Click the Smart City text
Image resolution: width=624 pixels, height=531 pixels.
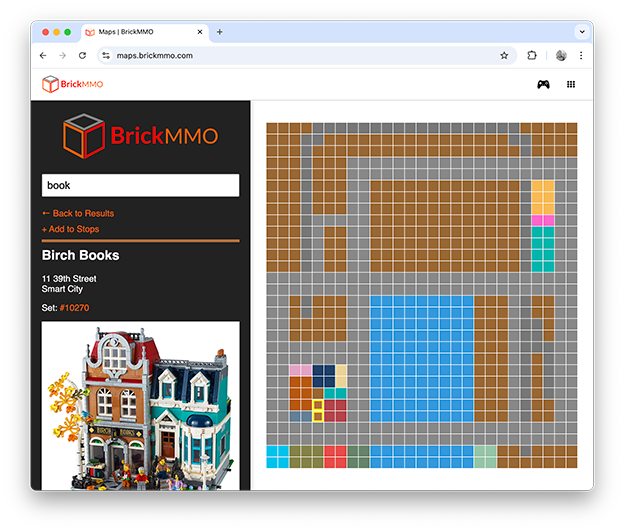(62, 289)
